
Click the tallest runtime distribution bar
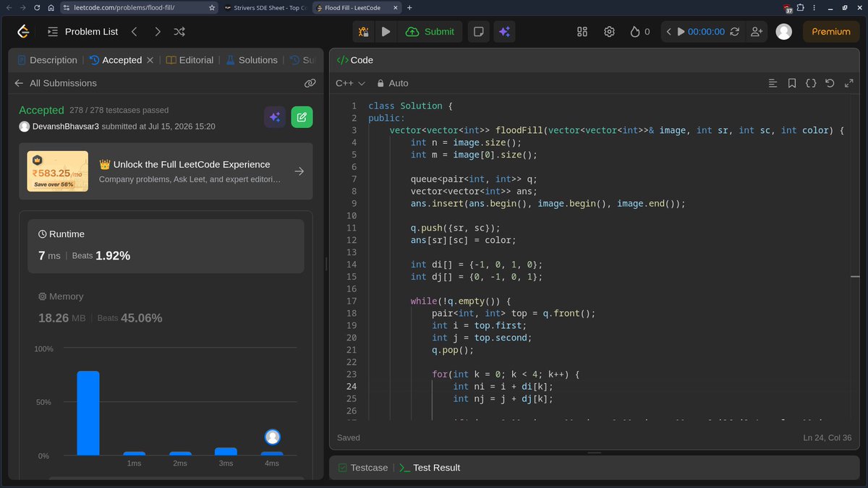[88, 414]
